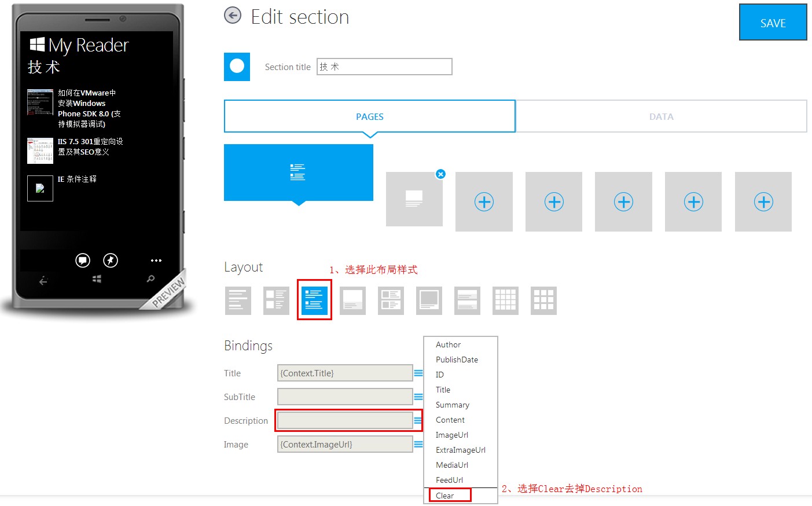
Task: Add a page using the last plus tile
Action: point(763,201)
